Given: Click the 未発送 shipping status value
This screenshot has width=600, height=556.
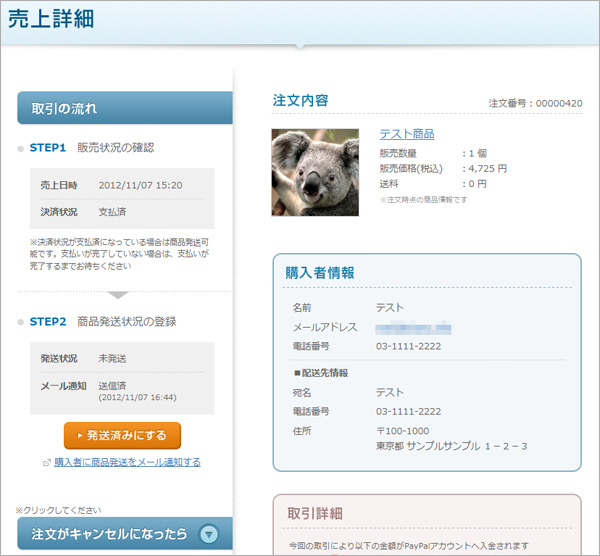Looking at the screenshot, I should [112, 357].
